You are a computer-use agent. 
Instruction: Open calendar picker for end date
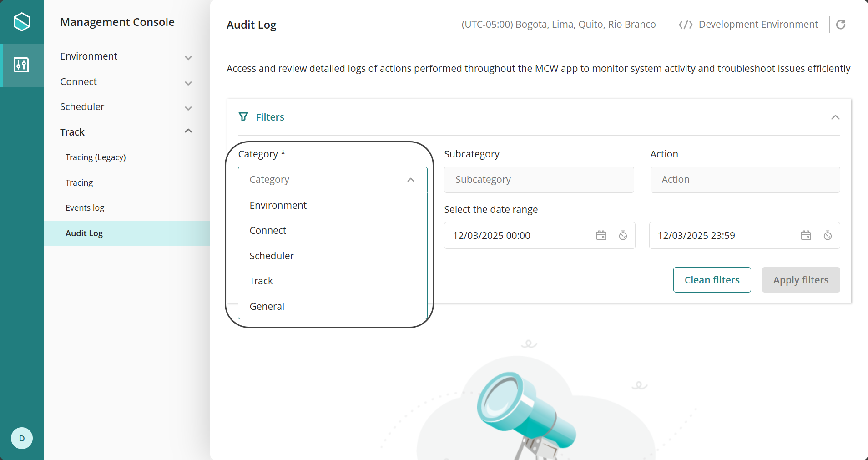point(806,235)
